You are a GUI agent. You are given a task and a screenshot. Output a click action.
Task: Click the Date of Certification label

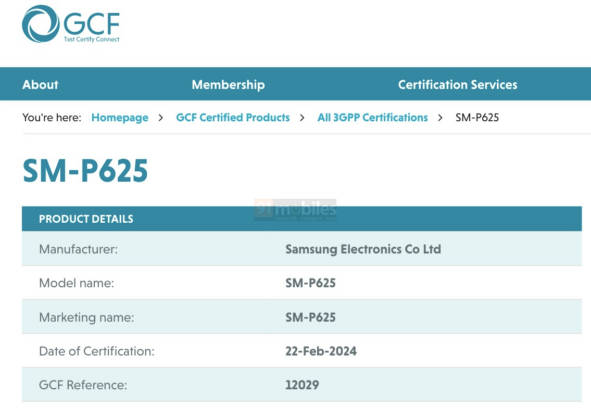tap(97, 351)
